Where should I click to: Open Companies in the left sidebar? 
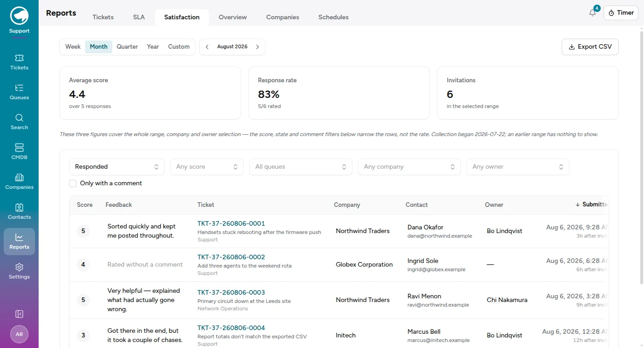click(x=19, y=182)
